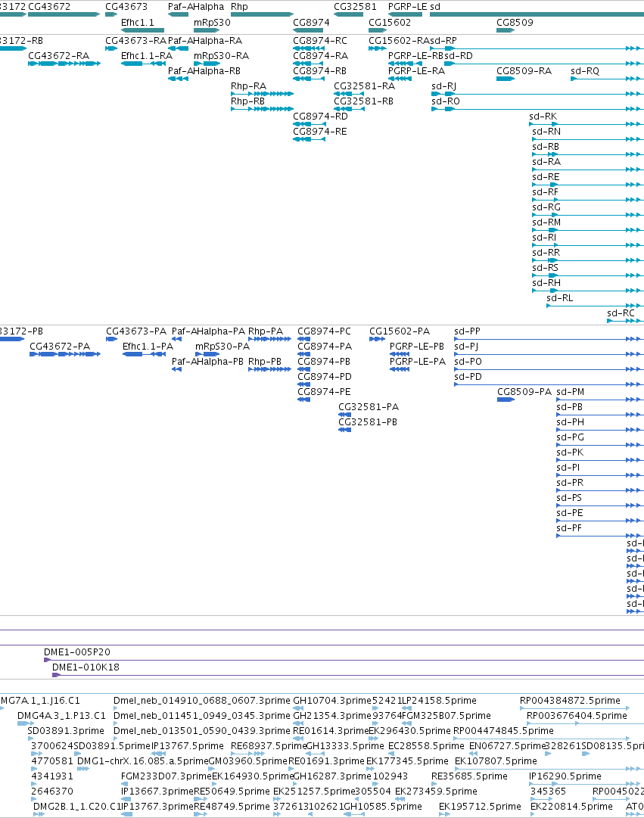Select the CG32581 gene label

coord(355,7)
